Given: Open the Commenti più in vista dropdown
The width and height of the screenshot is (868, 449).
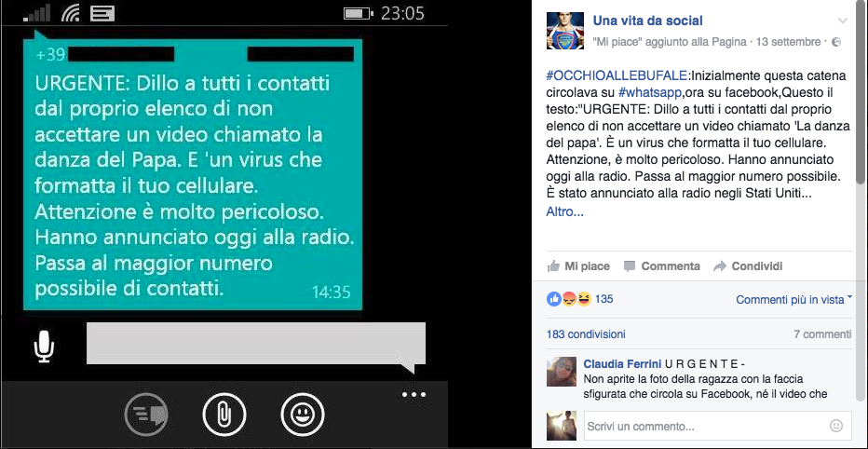Looking at the screenshot, I should click(x=793, y=300).
